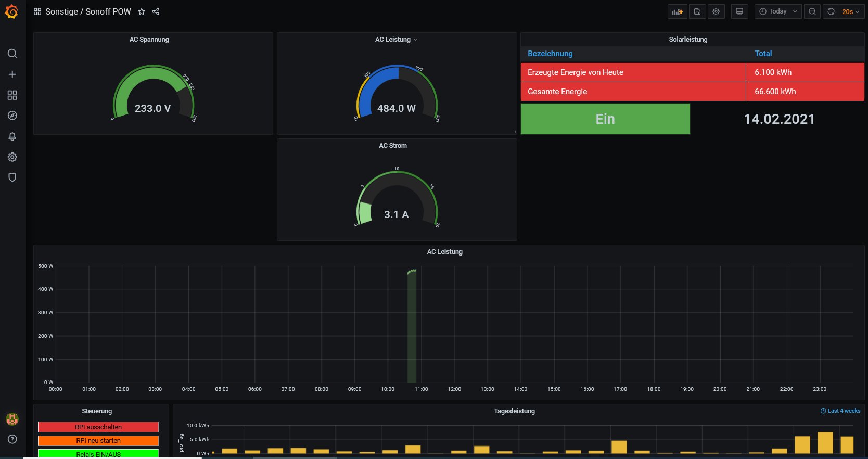Star the Sonoff POW dashboard
Viewport: 868px width, 459px height.
[x=142, y=11]
